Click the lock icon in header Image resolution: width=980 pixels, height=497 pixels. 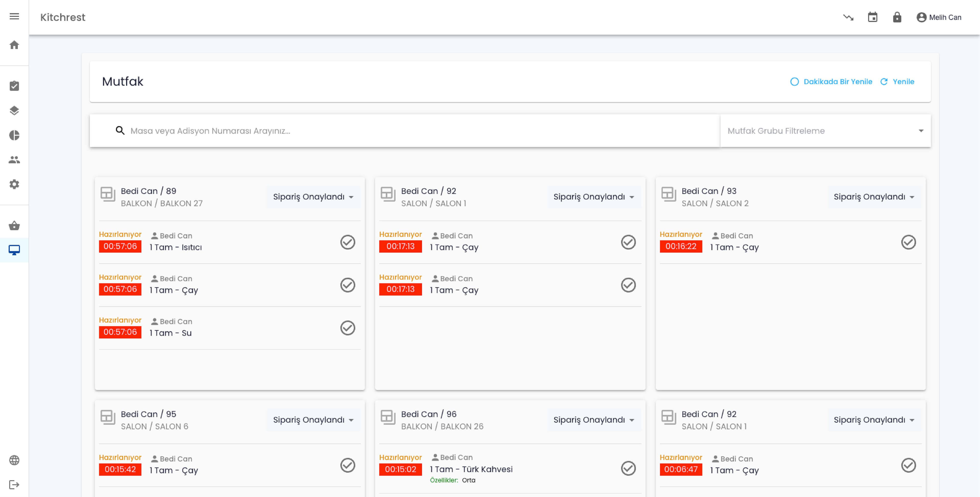tap(897, 17)
